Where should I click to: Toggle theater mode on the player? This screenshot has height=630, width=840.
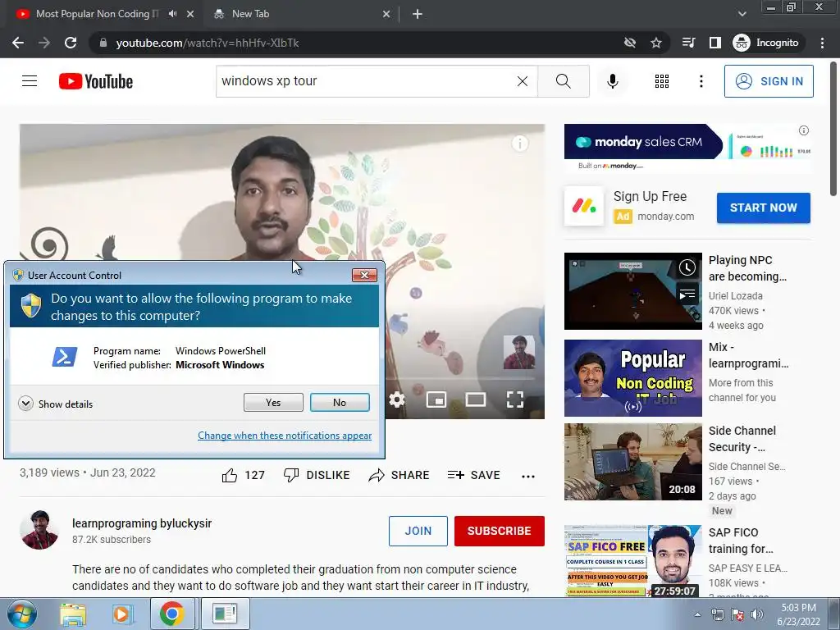coord(476,399)
